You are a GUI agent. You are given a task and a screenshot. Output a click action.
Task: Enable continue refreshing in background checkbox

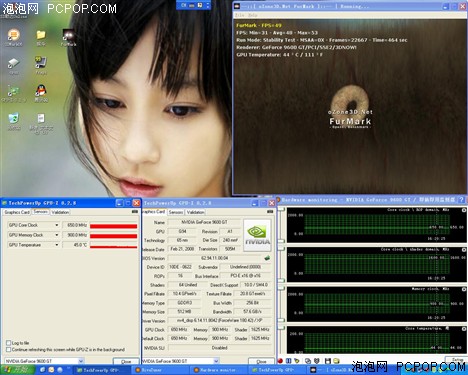[9, 349]
